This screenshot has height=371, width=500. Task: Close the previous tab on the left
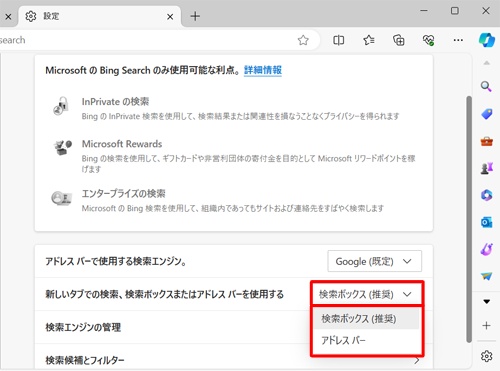8,16
